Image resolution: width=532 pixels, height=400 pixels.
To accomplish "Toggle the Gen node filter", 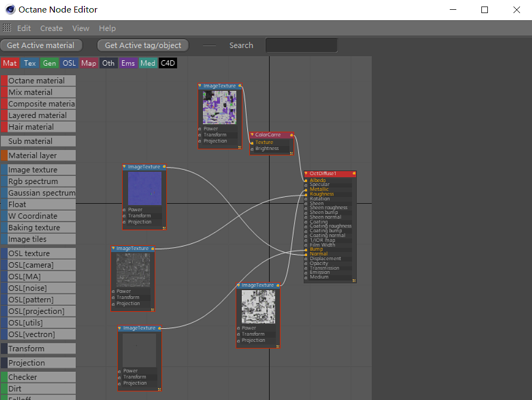I will (49, 63).
